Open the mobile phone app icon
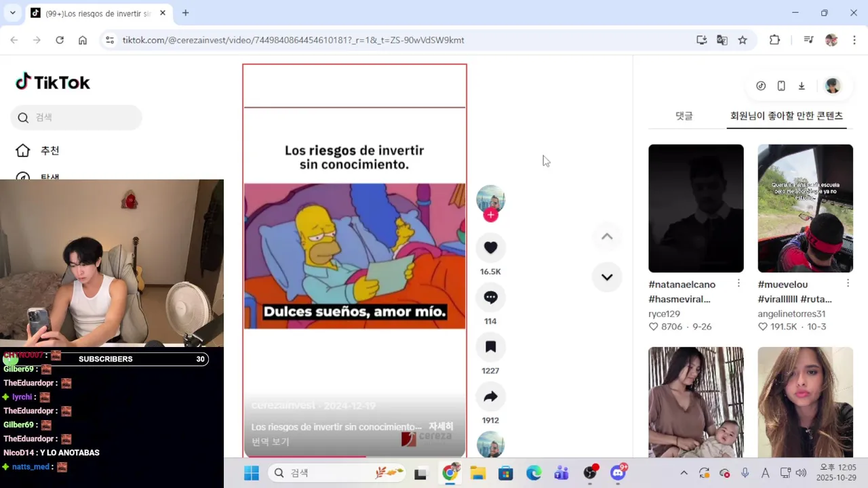The width and height of the screenshot is (868, 488). click(781, 86)
